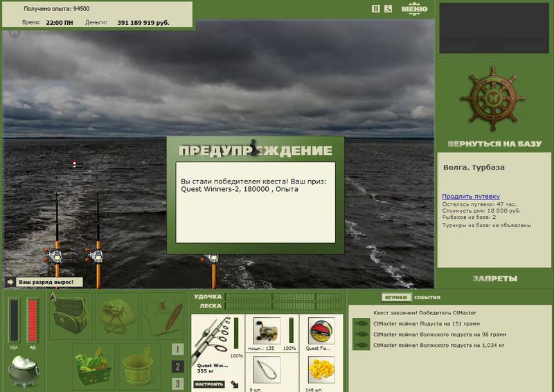The image size is (554, 392).
Task: Open the МЕНЮ menu
Action: tap(414, 9)
